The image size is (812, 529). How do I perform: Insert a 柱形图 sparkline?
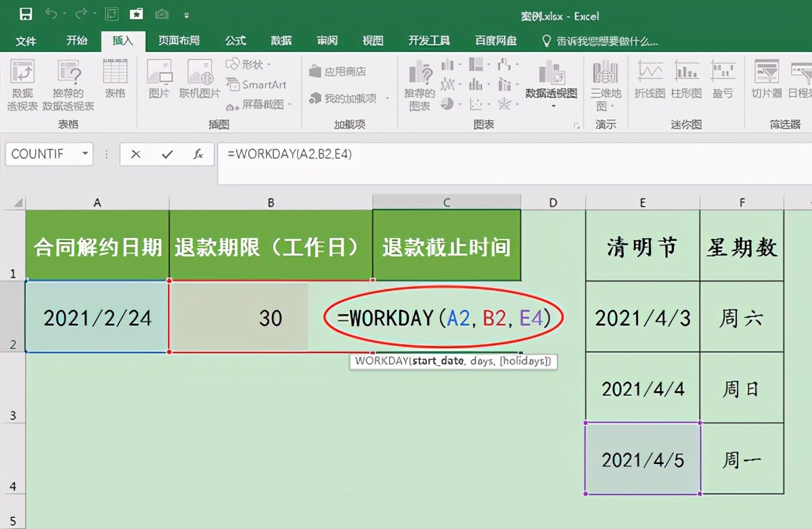686,78
